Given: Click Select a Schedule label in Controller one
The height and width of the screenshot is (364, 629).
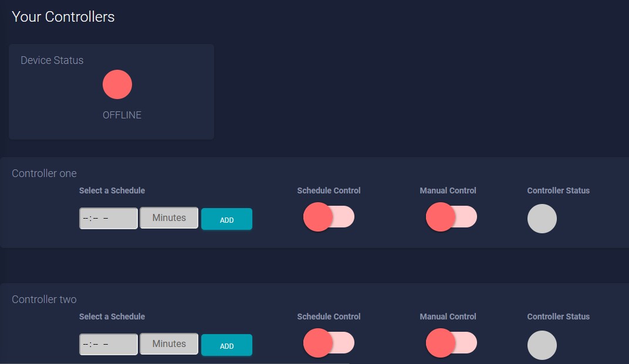Looking at the screenshot, I should [x=112, y=190].
